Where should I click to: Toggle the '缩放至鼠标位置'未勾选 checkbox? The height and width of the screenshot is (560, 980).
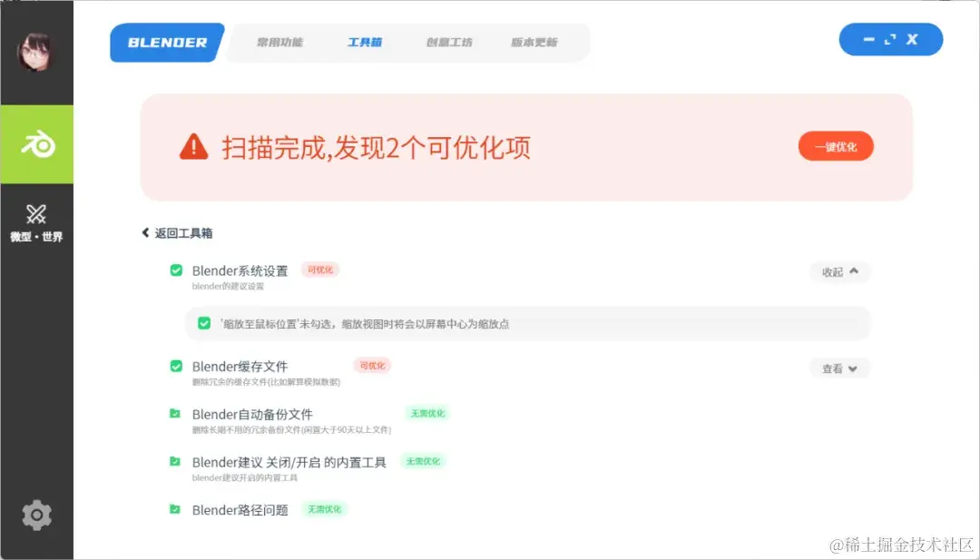pyautogui.click(x=204, y=323)
